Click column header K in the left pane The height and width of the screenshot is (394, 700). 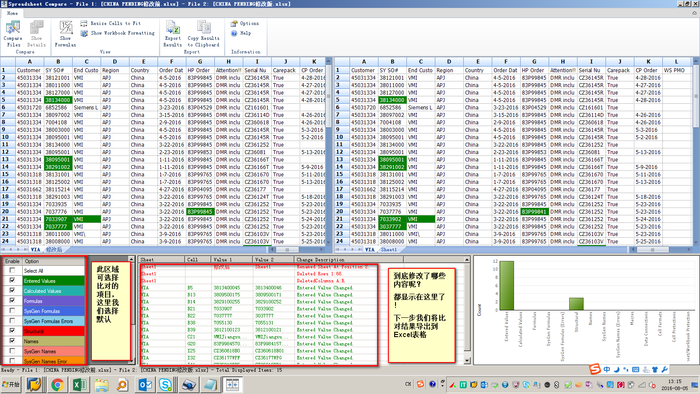[314, 62]
